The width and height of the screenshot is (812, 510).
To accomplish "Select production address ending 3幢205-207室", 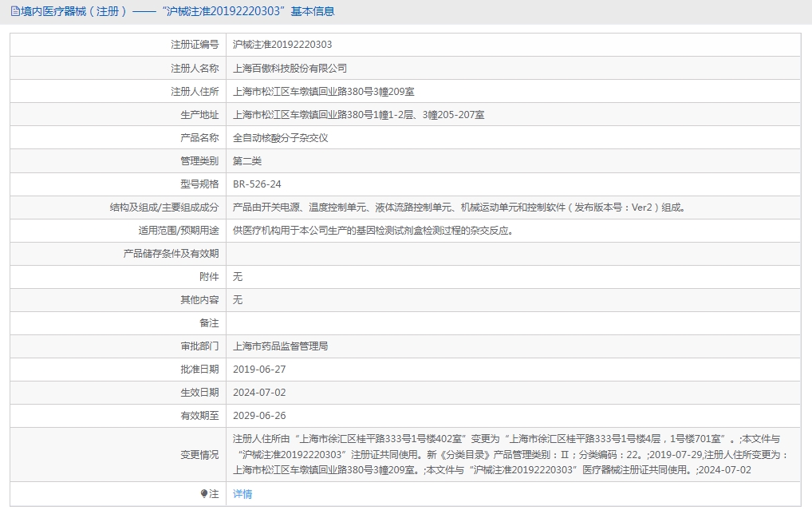I will (358, 115).
